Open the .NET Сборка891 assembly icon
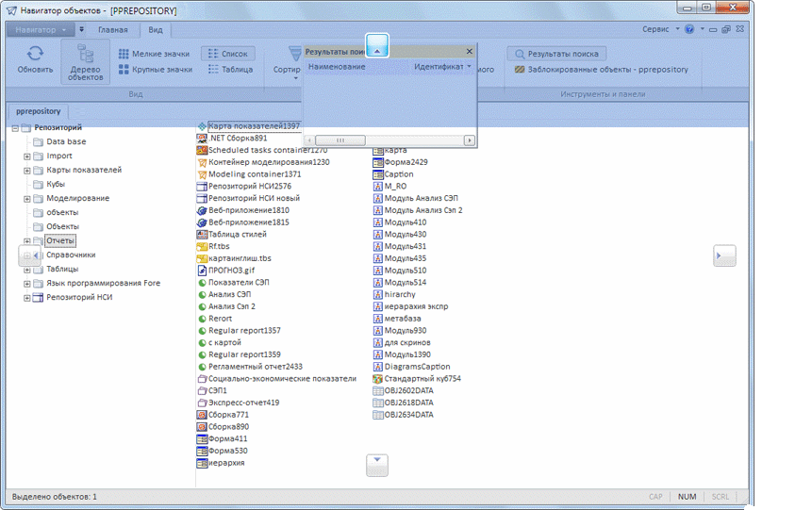This screenshot has height=510, width=812. 202,138
